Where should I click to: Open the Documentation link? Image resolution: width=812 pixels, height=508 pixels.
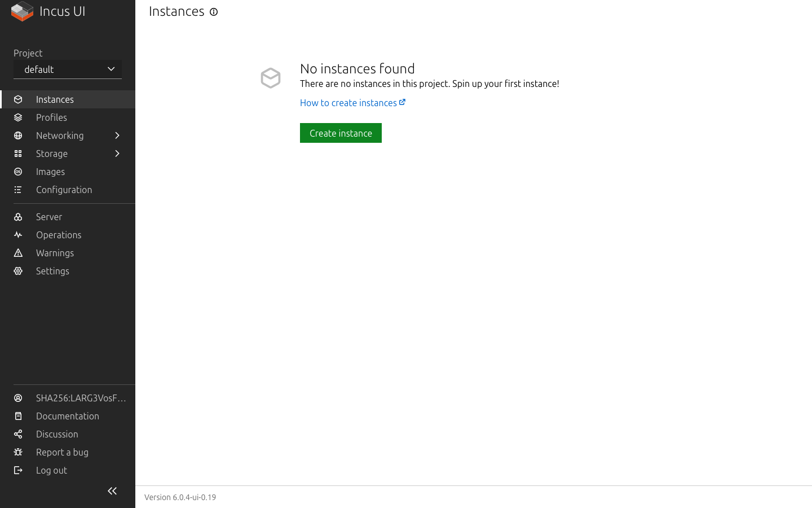coord(68,416)
